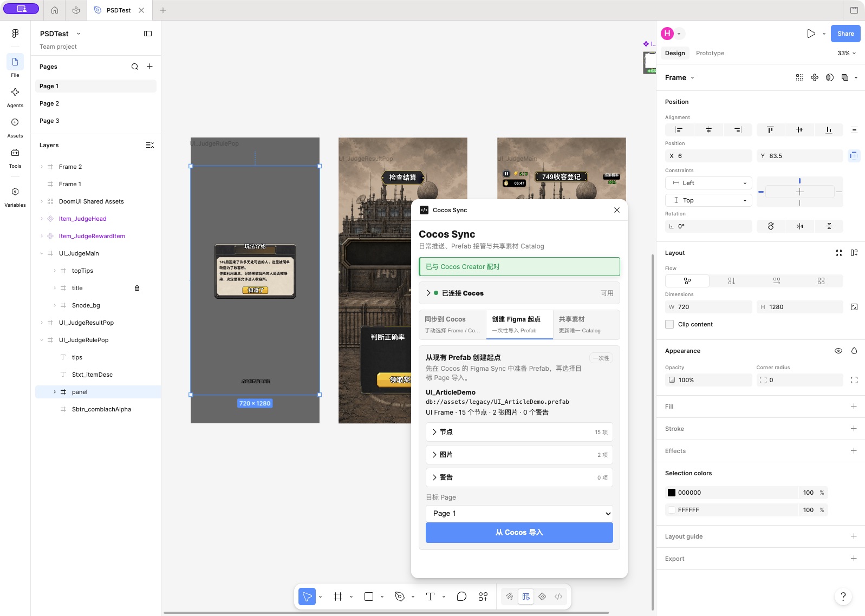Add a new page with plus icon

click(x=149, y=67)
